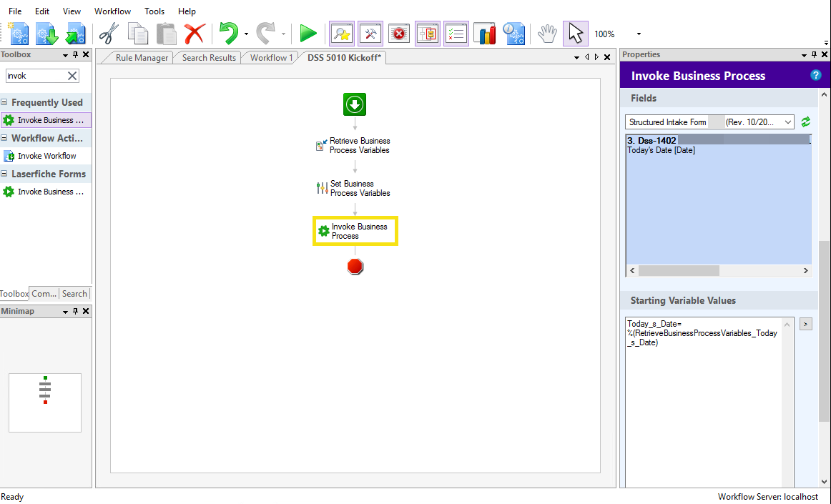The width and height of the screenshot is (831, 504).
Task: Click the token button beside Starting Variable Values
Action: [805, 324]
